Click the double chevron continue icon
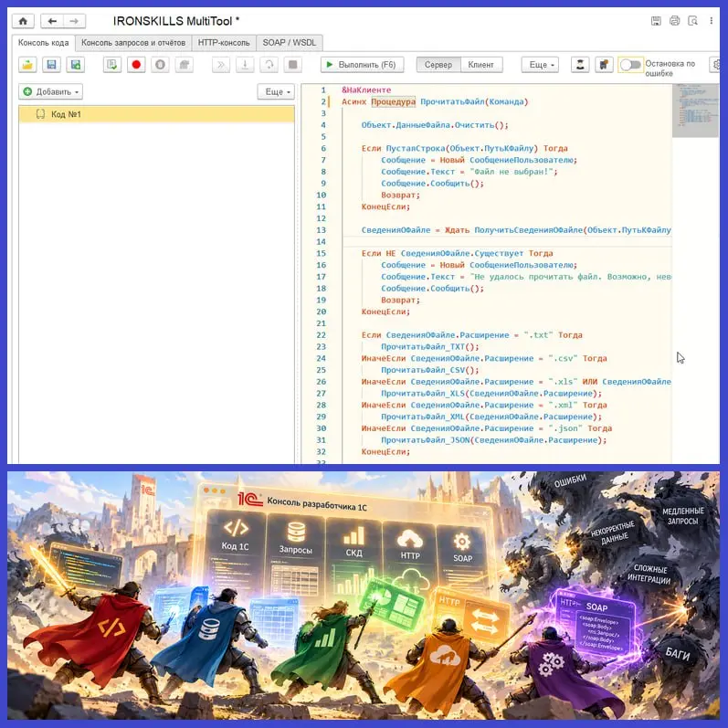 221,65
